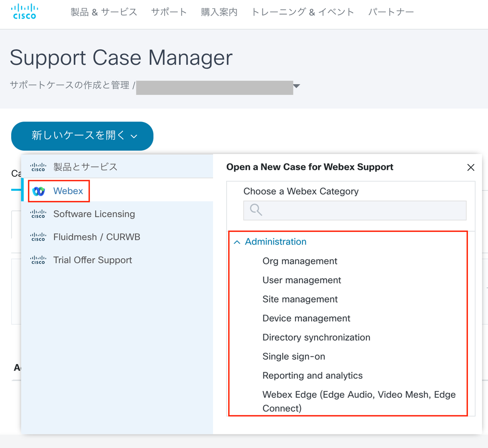The image size is (488, 448).
Task: Choose Directory synchronization category
Action: [x=316, y=337]
